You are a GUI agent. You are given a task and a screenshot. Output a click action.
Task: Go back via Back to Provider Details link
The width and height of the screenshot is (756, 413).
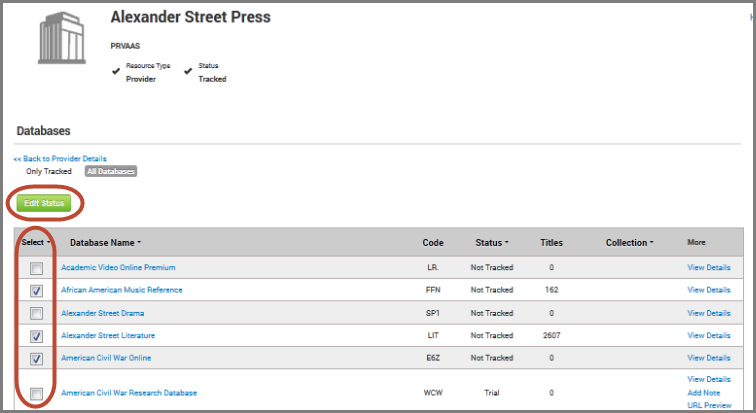pyautogui.click(x=60, y=159)
